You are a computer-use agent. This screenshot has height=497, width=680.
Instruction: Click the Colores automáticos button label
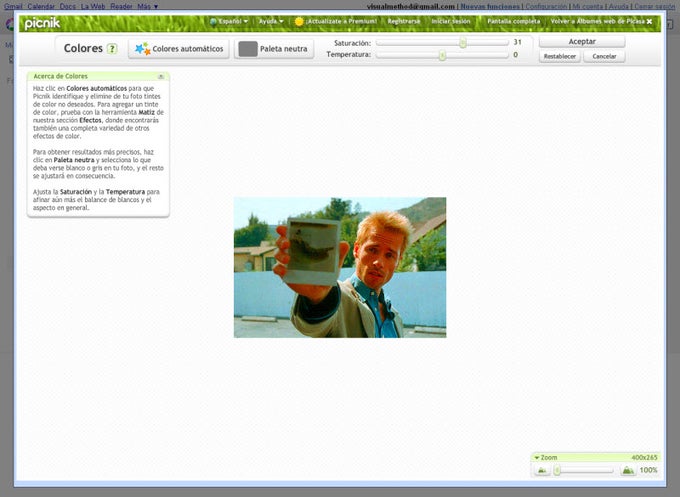click(187, 49)
